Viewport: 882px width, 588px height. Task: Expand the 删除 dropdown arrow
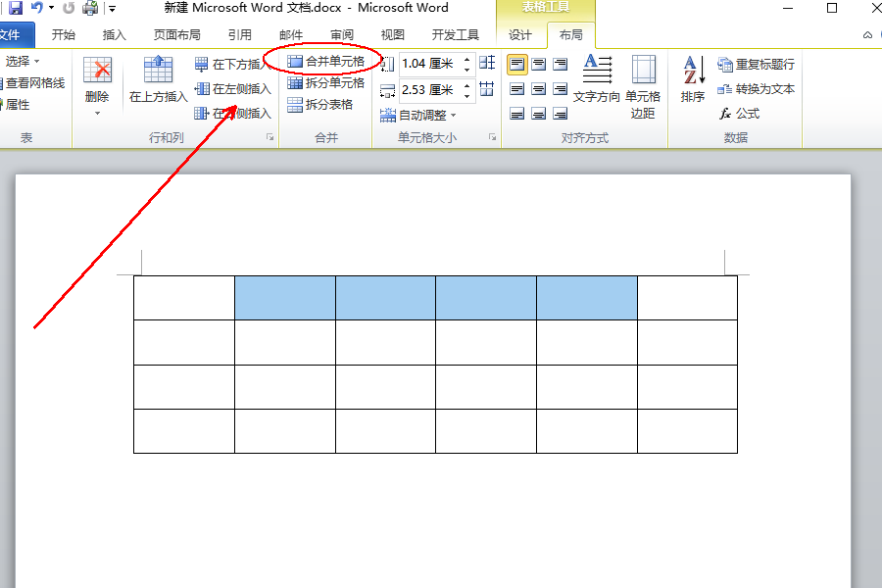click(97, 113)
